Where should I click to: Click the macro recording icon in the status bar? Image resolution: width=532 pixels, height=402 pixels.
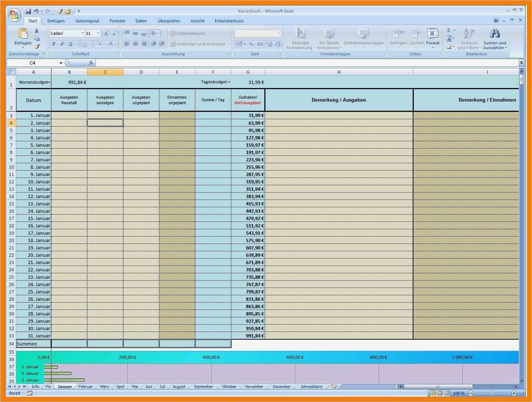tap(29, 393)
